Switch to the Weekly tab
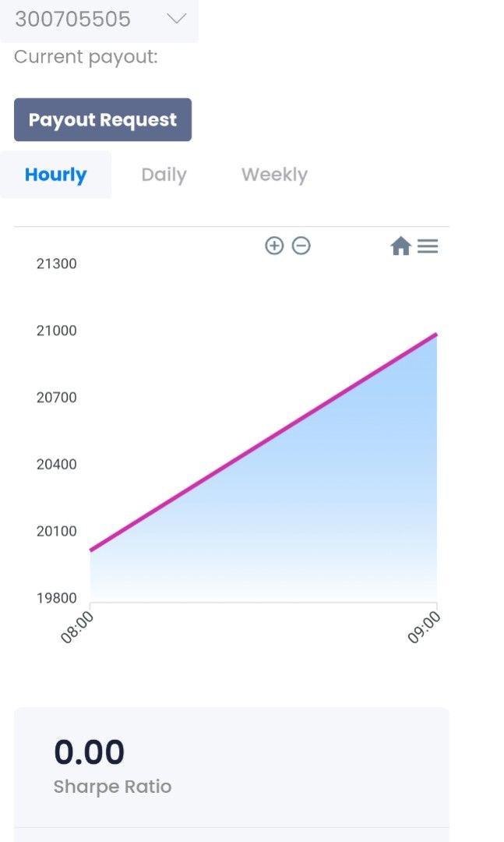Screen dimensions: 504x842 (274, 175)
